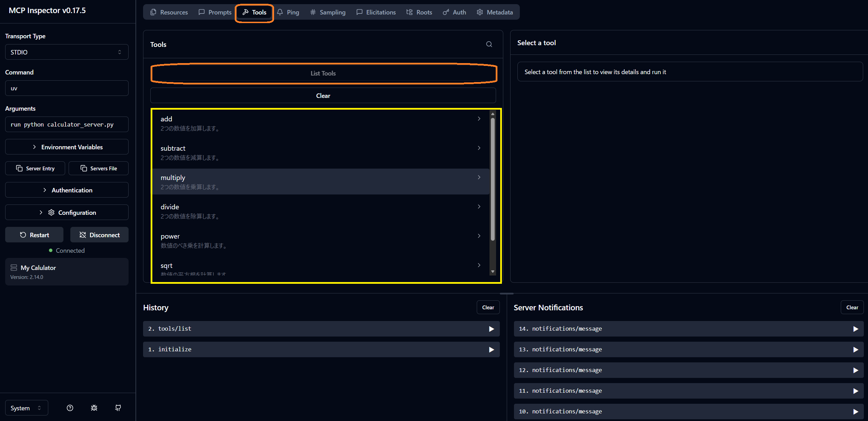Click the bug report icon
Image resolution: width=868 pixels, height=421 pixels.
pyautogui.click(x=94, y=408)
